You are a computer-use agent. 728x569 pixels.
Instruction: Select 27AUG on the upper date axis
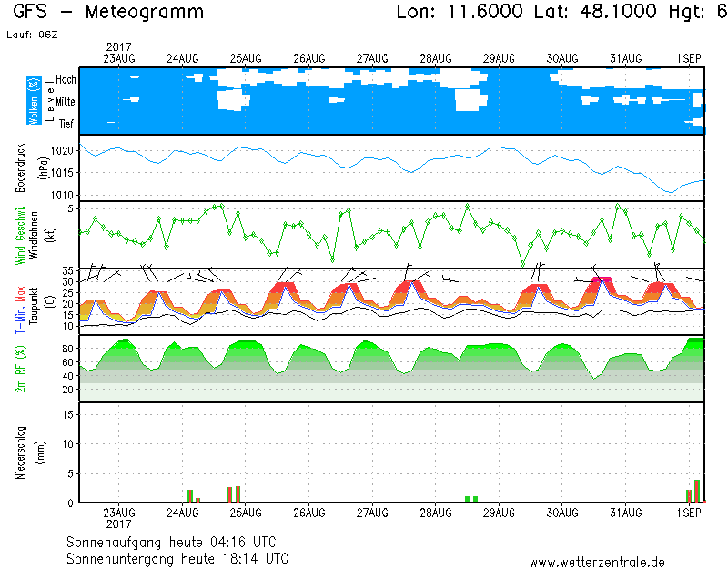point(372,59)
